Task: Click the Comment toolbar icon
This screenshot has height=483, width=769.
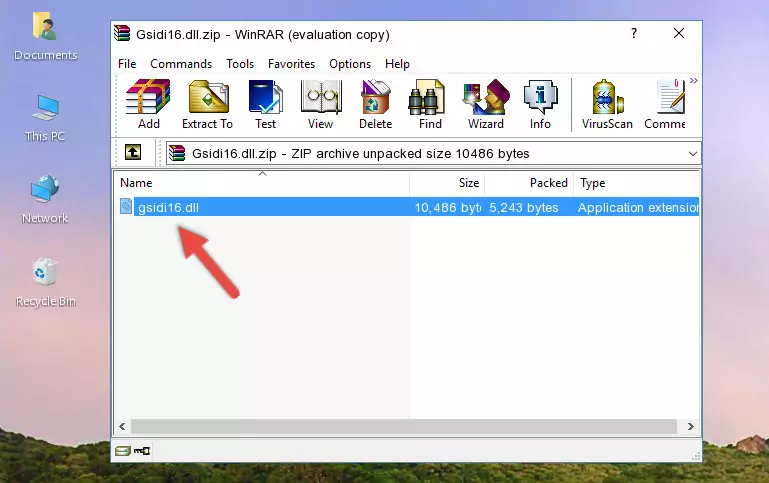Action: click(x=666, y=104)
